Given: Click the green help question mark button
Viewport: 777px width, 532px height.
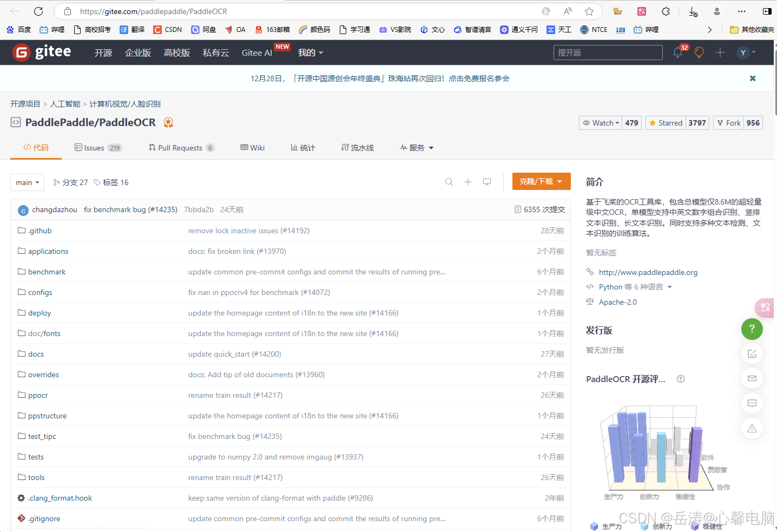Looking at the screenshot, I should pos(752,329).
